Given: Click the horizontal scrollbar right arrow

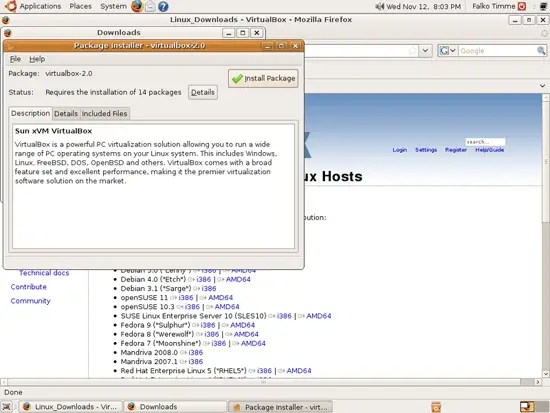Looking at the screenshot, I should click(538, 382).
